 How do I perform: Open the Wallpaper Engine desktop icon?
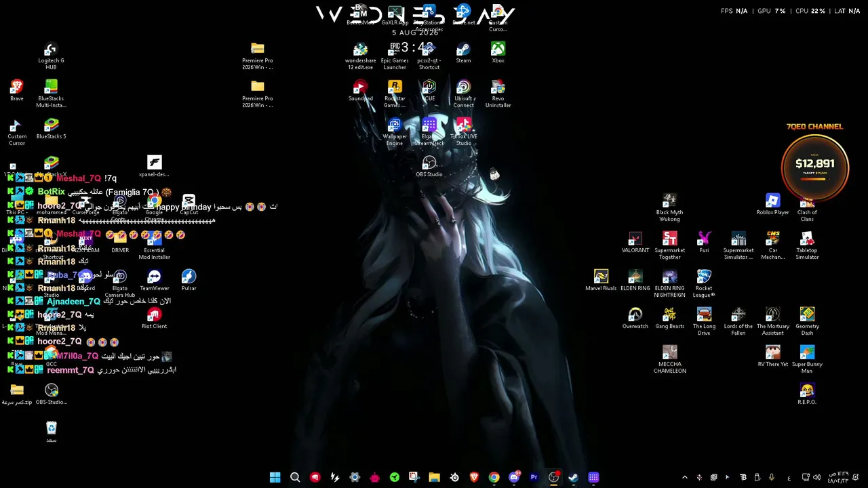pos(395,131)
